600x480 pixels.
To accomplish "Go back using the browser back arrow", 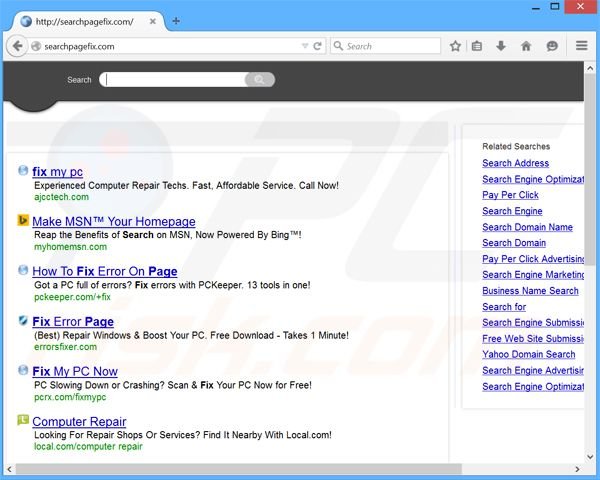I will click(x=17, y=46).
